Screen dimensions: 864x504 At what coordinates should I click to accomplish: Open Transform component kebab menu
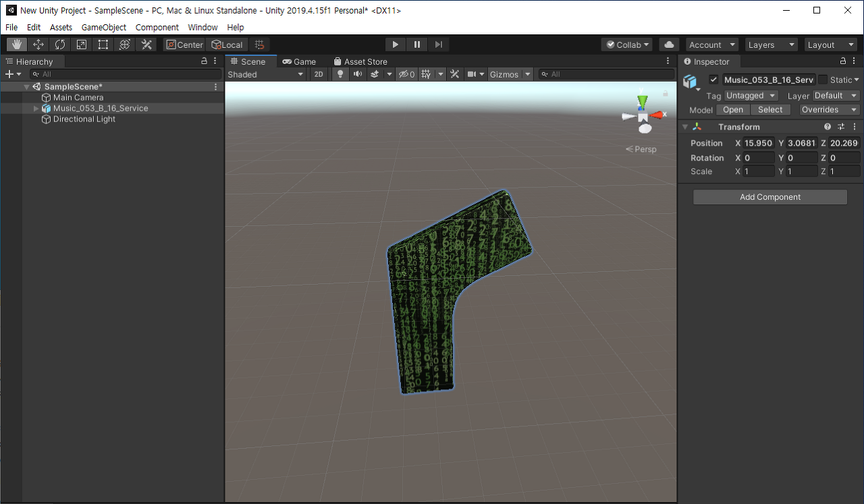pyautogui.click(x=855, y=127)
